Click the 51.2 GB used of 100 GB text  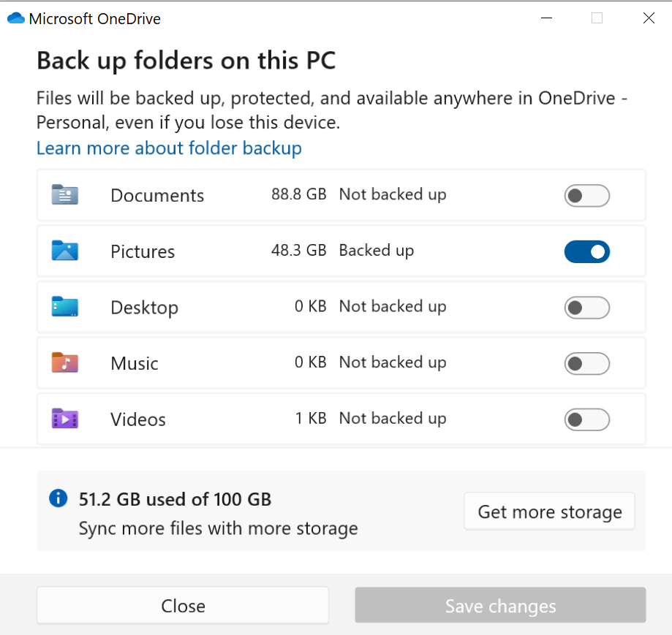pos(175,499)
